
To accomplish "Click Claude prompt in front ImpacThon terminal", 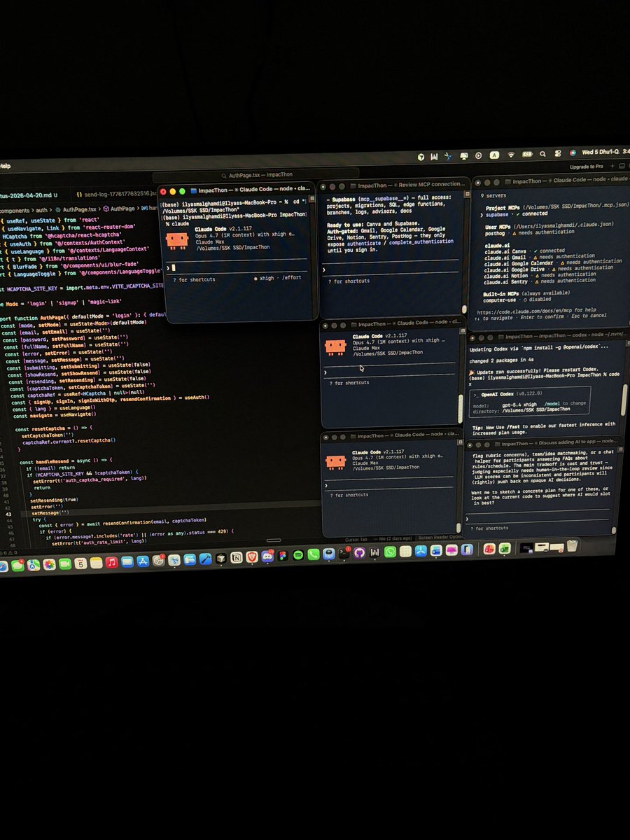I will click(x=238, y=267).
